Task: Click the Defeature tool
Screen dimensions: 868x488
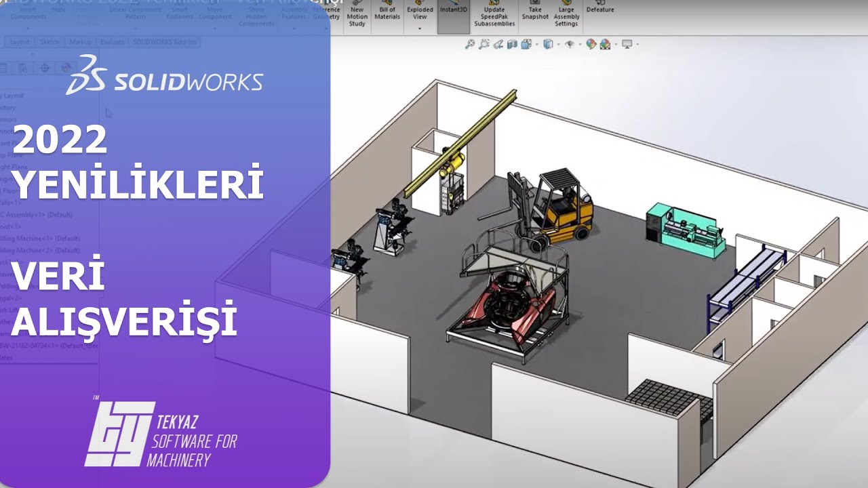Action: 600,7
